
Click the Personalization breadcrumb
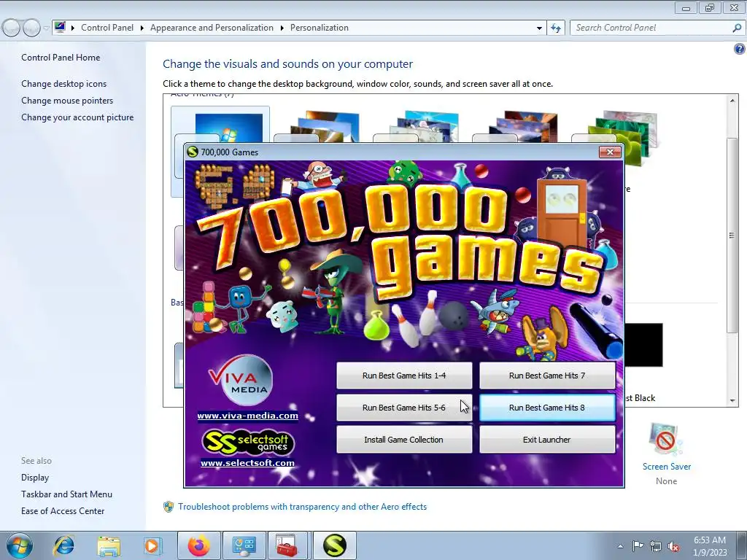(320, 28)
